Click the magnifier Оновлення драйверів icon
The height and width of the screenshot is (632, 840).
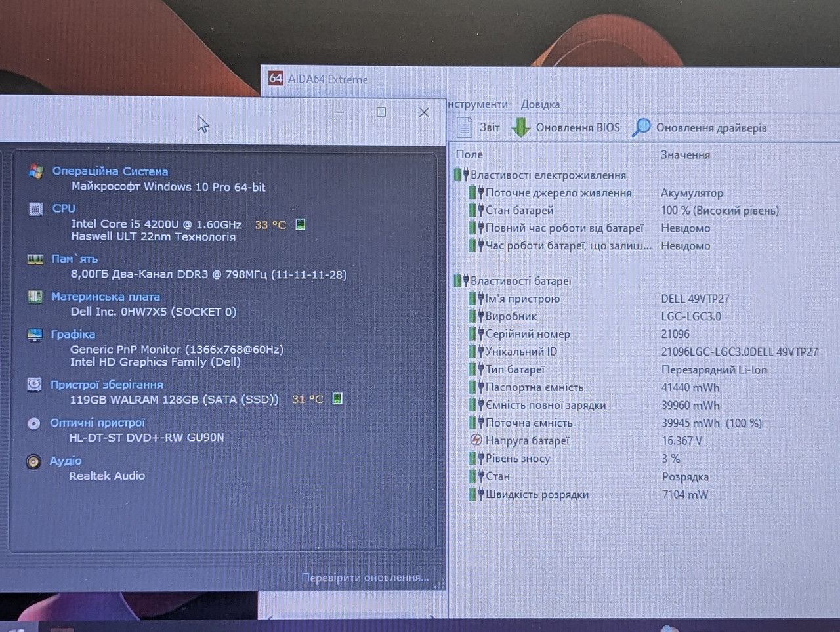coord(641,127)
